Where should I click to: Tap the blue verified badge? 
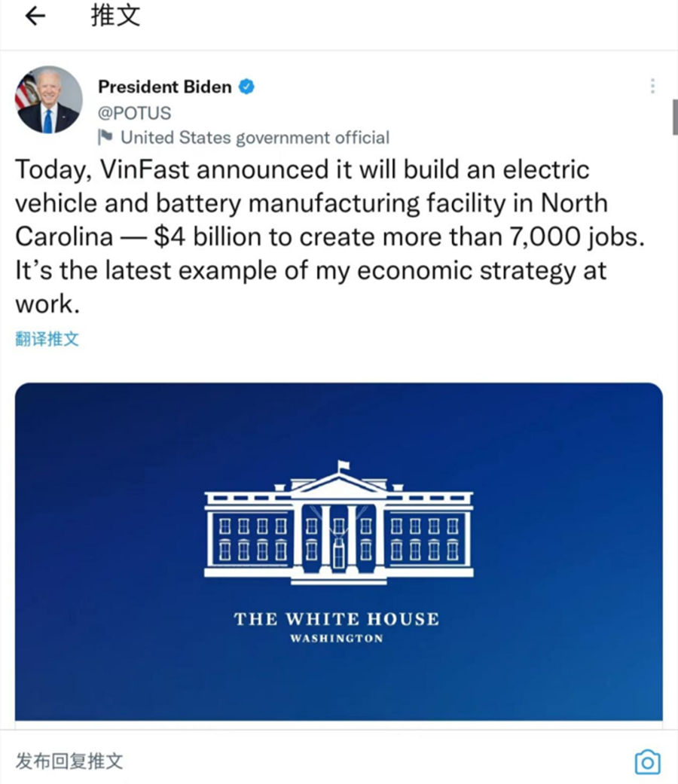click(246, 87)
